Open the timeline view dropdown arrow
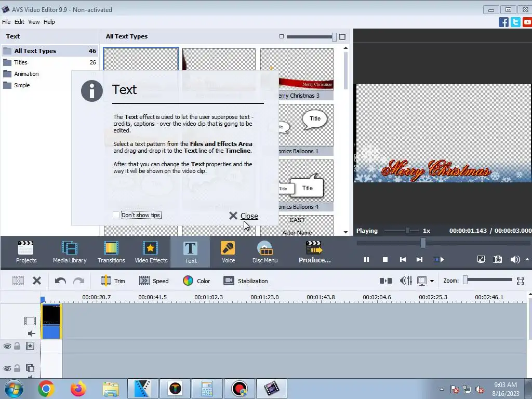 coord(432,281)
